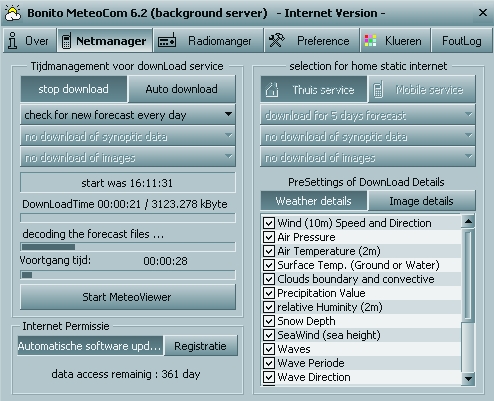Select Thuis service
494x401 pixels.
pyautogui.click(x=313, y=89)
